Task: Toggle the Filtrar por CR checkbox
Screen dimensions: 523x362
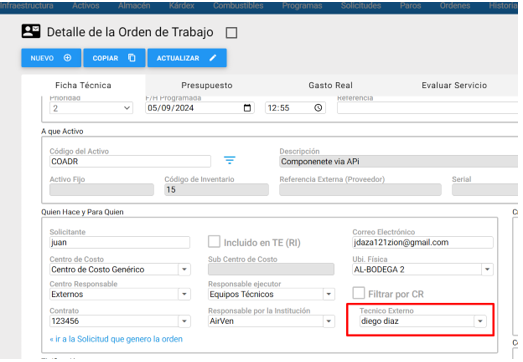Action: click(359, 293)
